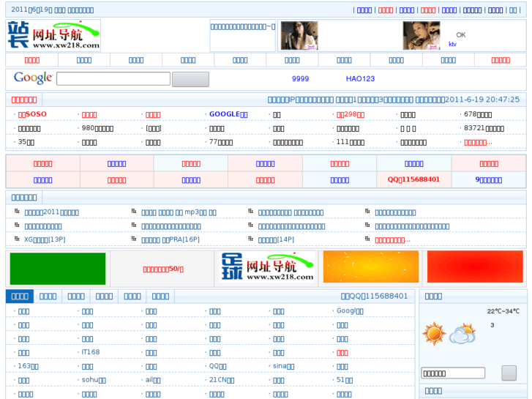Click the football xw218.com banner in the ad row
Image resolution: width=532 pixels, height=399 pixels.
click(267, 267)
